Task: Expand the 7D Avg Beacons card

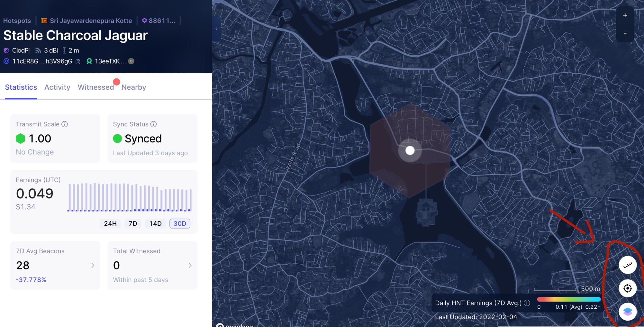Action: [x=55, y=265]
